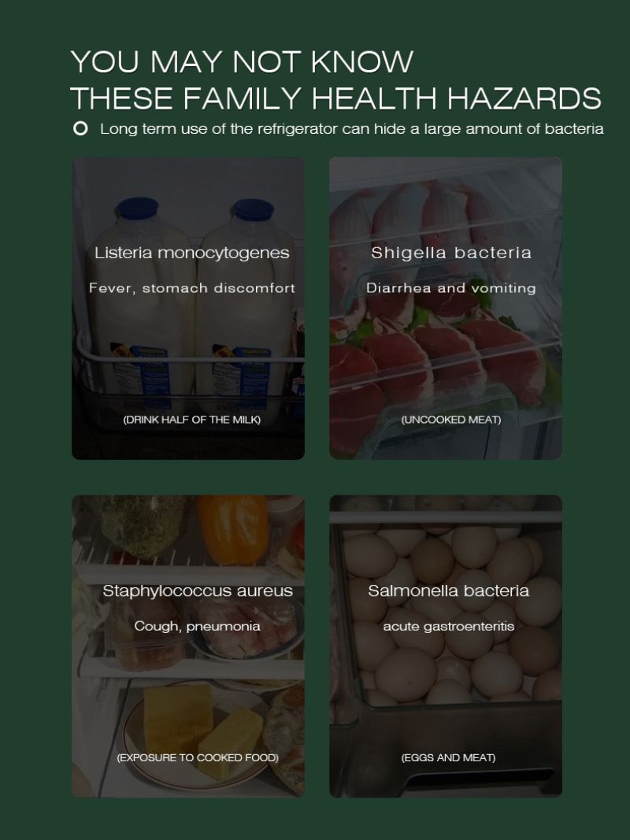Select the 'Diarrhea and vomiting' text
Image resolution: width=630 pixels, height=840 pixels.
[x=451, y=288]
